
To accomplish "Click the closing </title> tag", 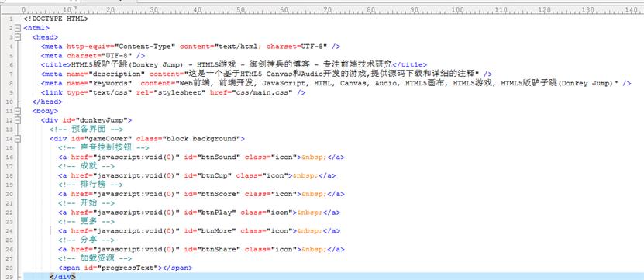I will [409, 64].
